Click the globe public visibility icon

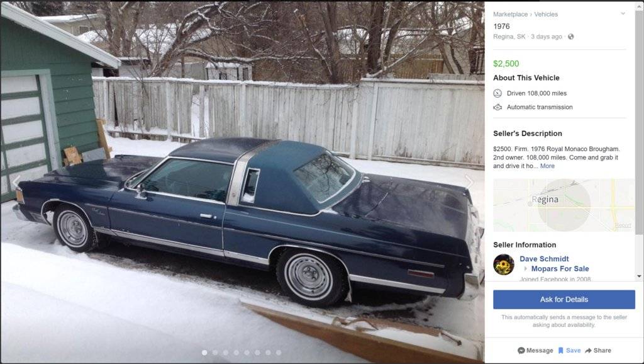coord(570,37)
